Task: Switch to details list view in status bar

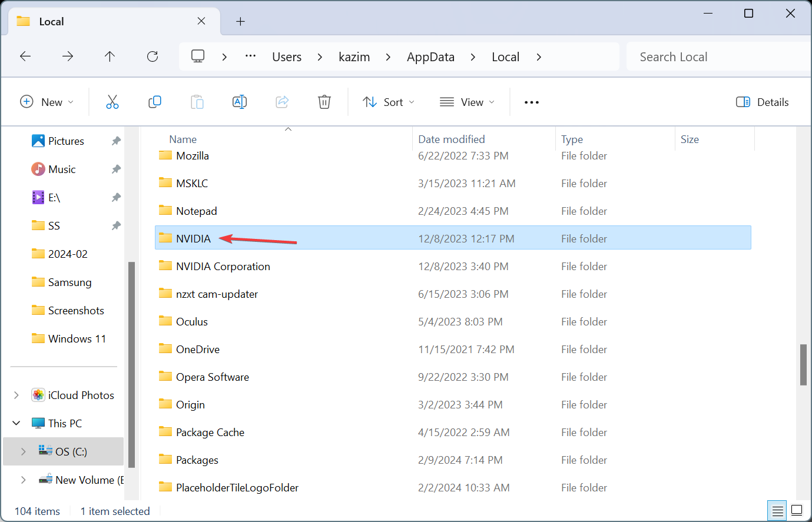Action: [x=777, y=510]
